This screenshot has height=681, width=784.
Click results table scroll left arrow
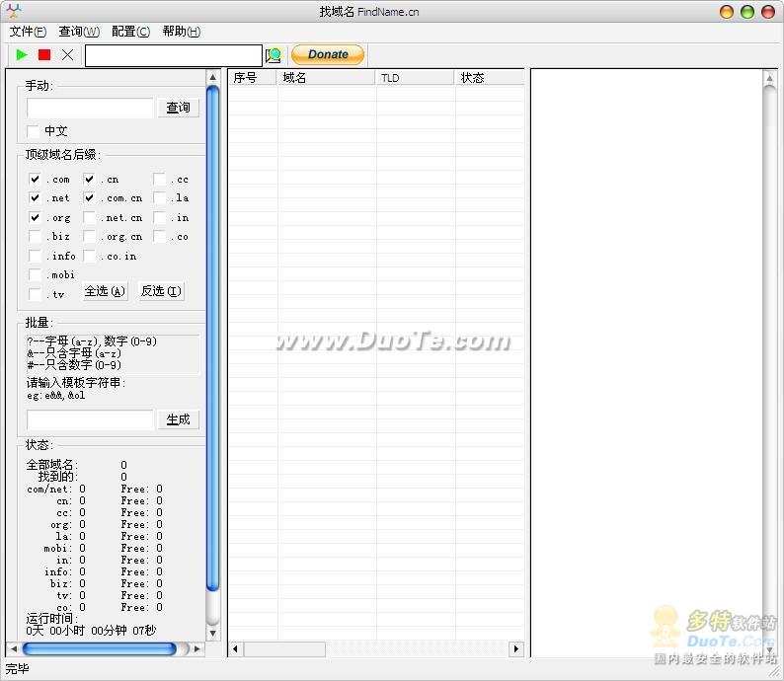(236, 649)
